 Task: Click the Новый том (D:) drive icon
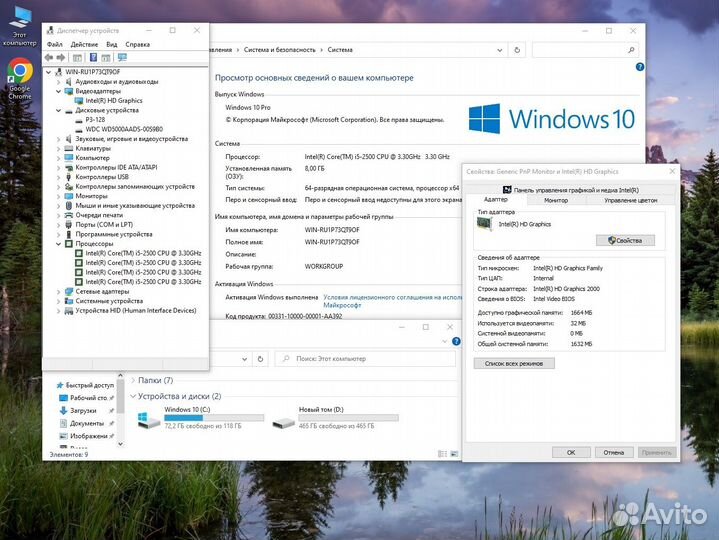click(x=283, y=423)
